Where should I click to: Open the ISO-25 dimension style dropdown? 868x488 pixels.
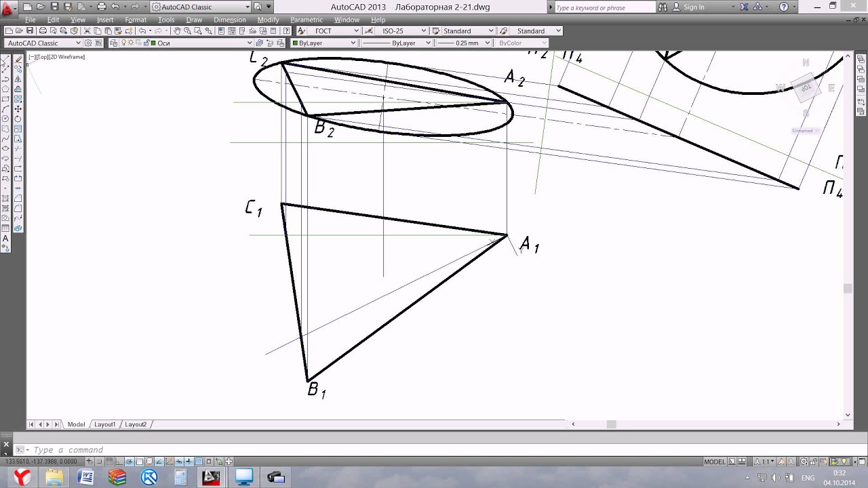point(400,30)
